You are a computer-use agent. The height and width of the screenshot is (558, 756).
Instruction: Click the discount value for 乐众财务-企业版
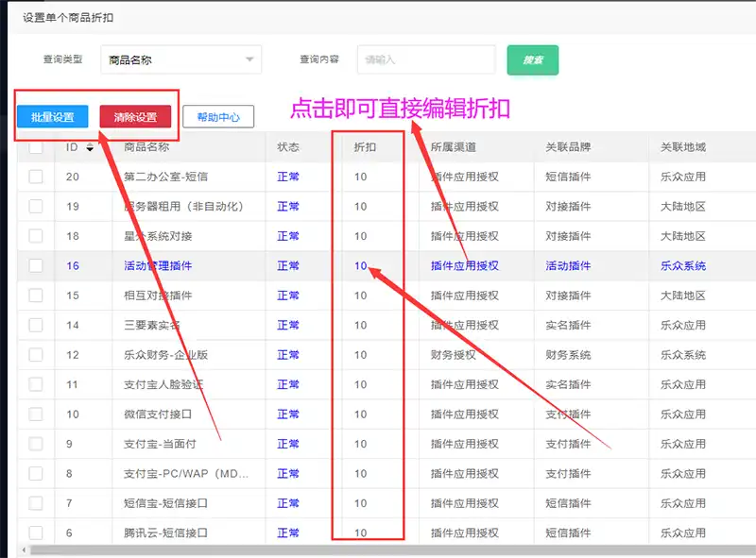tap(361, 355)
